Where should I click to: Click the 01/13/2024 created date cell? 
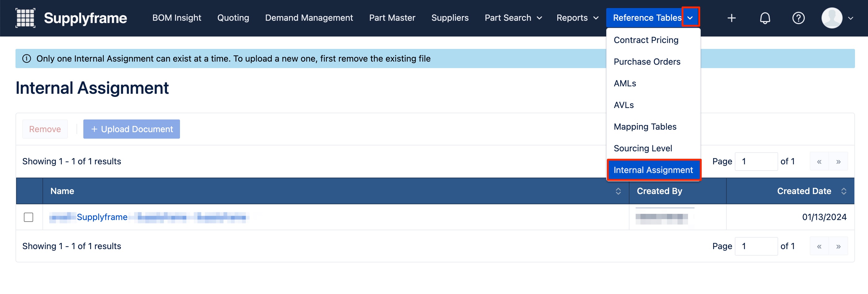coord(824,217)
